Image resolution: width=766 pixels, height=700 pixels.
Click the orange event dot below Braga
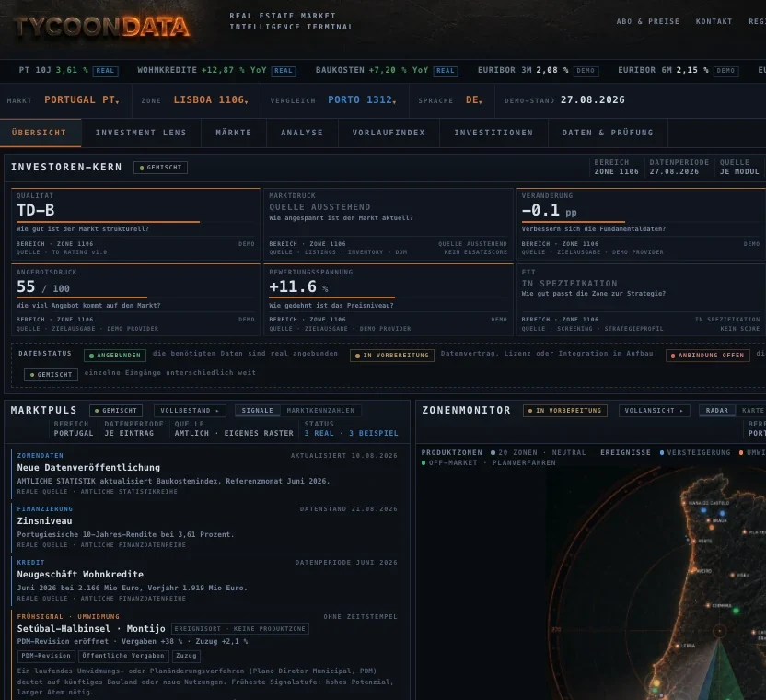tap(712, 528)
